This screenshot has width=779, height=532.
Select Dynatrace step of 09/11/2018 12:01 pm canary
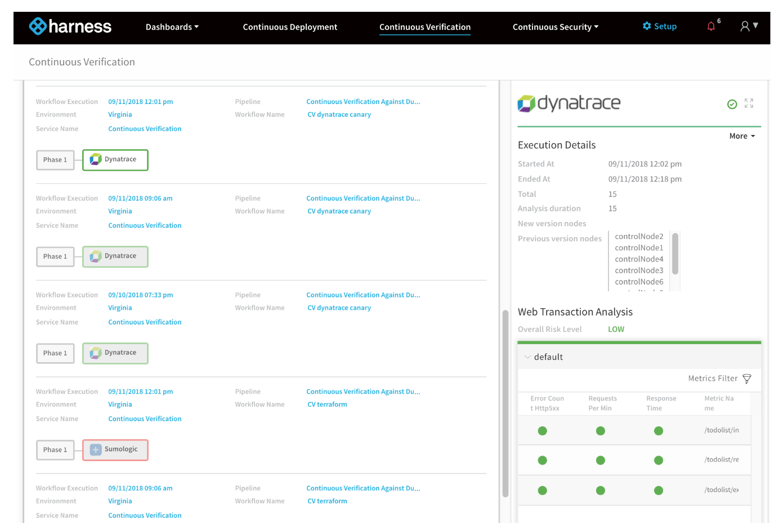tap(115, 160)
